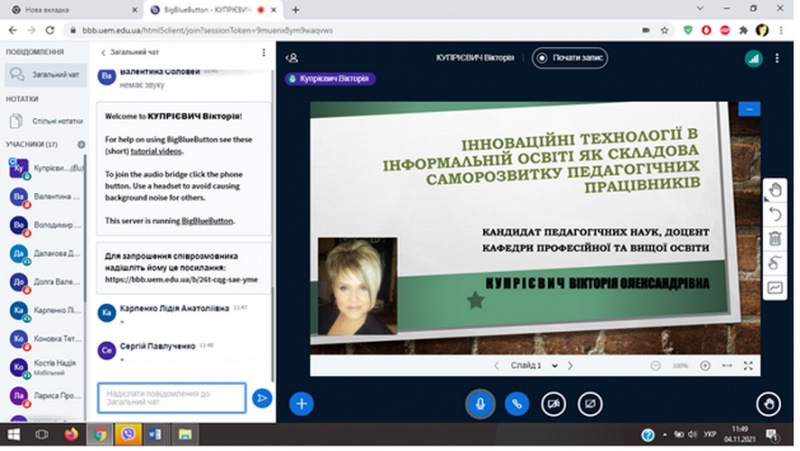The height and width of the screenshot is (451, 800).
Task: Open the chat options three-dot menu
Action: [x=263, y=52]
